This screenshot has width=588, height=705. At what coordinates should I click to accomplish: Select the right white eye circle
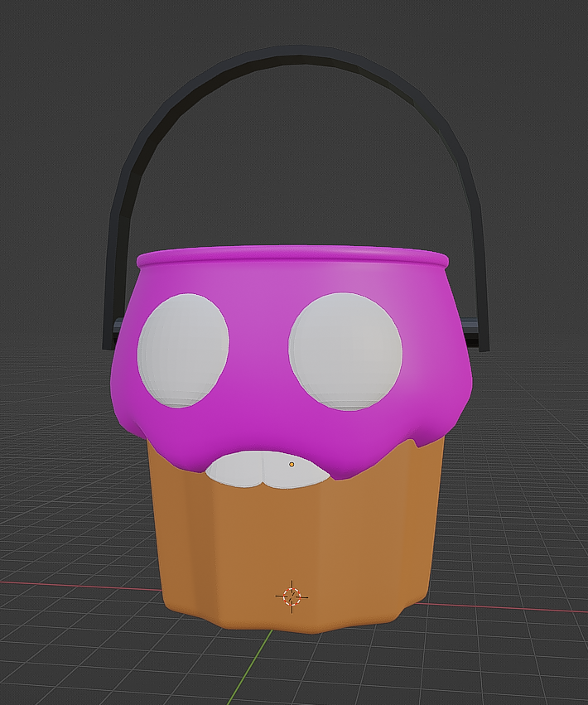pos(345,350)
